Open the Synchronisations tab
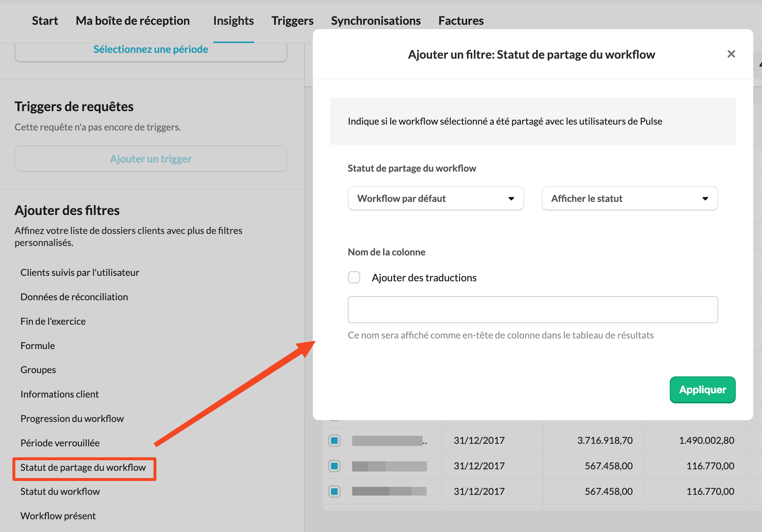 click(x=376, y=21)
